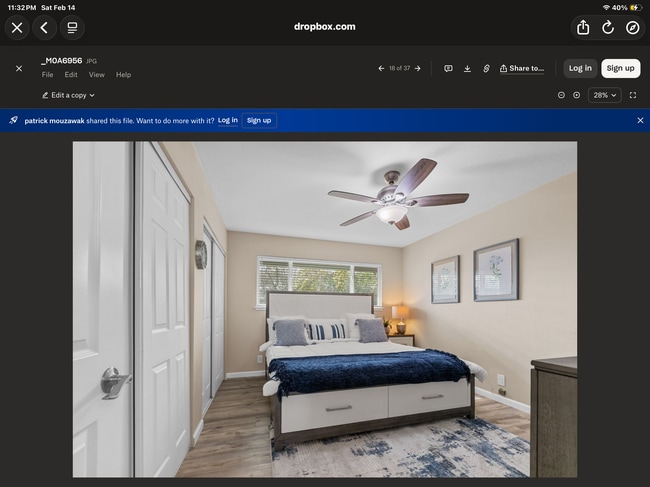Open the comments panel icon
The image size is (650, 487).
(x=448, y=68)
